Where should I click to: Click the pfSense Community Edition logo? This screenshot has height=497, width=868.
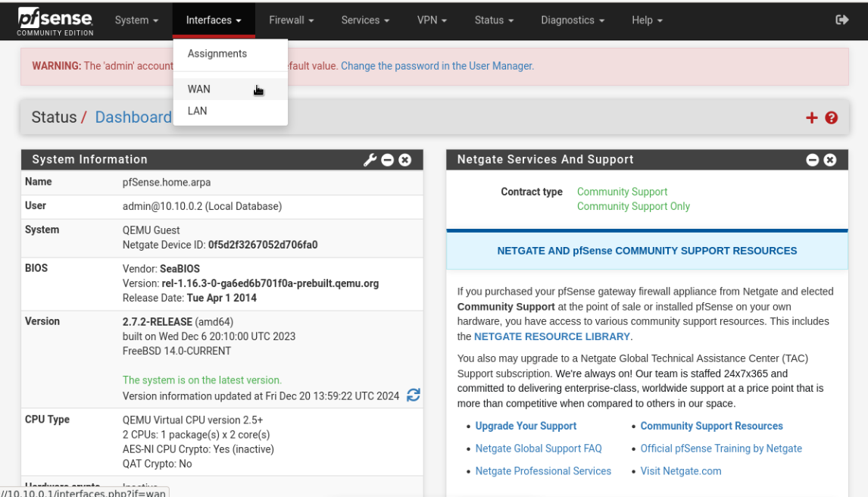pyautogui.click(x=55, y=21)
